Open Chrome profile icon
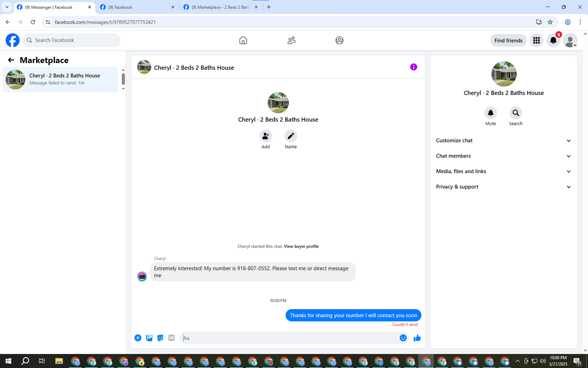The width and height of the screenshot is (588, 368). (568, 22)
